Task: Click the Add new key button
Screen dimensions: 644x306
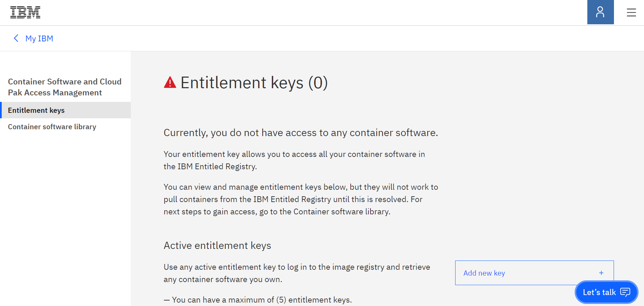Action: [534, 273]
